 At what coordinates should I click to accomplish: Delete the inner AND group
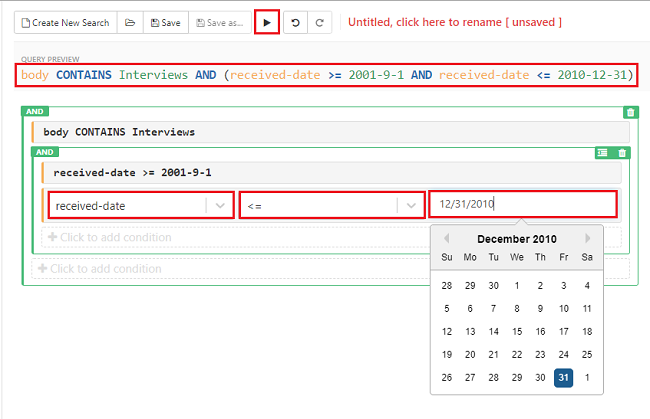point(622,153)
